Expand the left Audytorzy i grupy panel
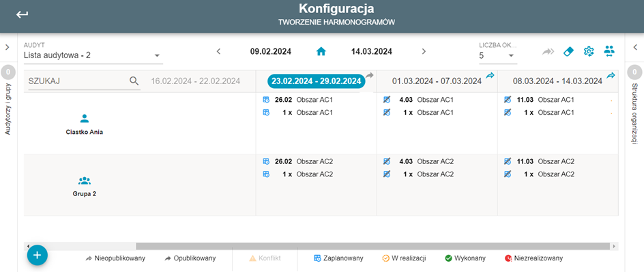Image resolution: width=644 pixels, height=272 pixels. click(7, 47)
